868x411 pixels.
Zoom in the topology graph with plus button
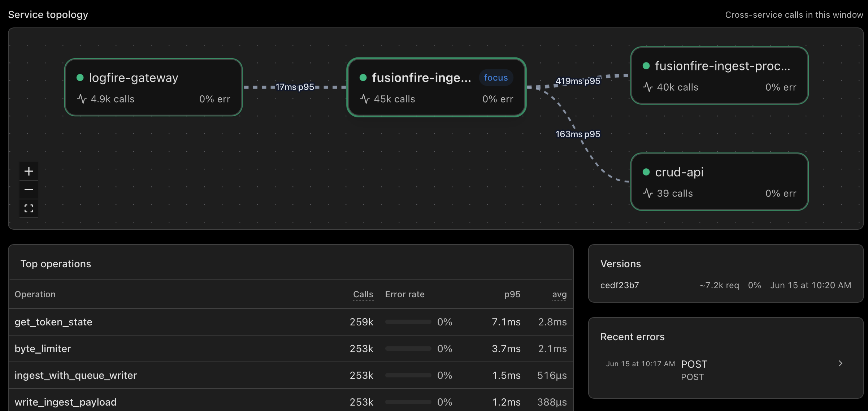(29, 171)
